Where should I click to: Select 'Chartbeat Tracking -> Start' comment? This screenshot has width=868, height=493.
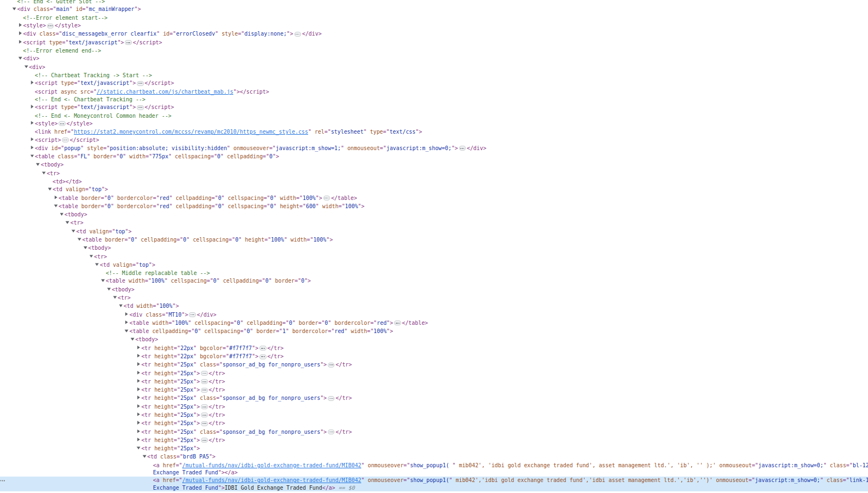[x=94, y=75]
